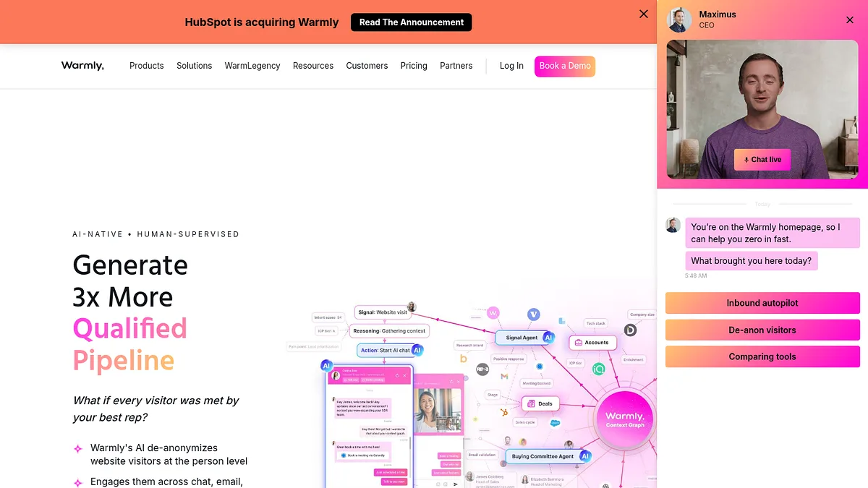868x488 pixels.
Task: Open the Partners nav item
Action: point(456,66)
